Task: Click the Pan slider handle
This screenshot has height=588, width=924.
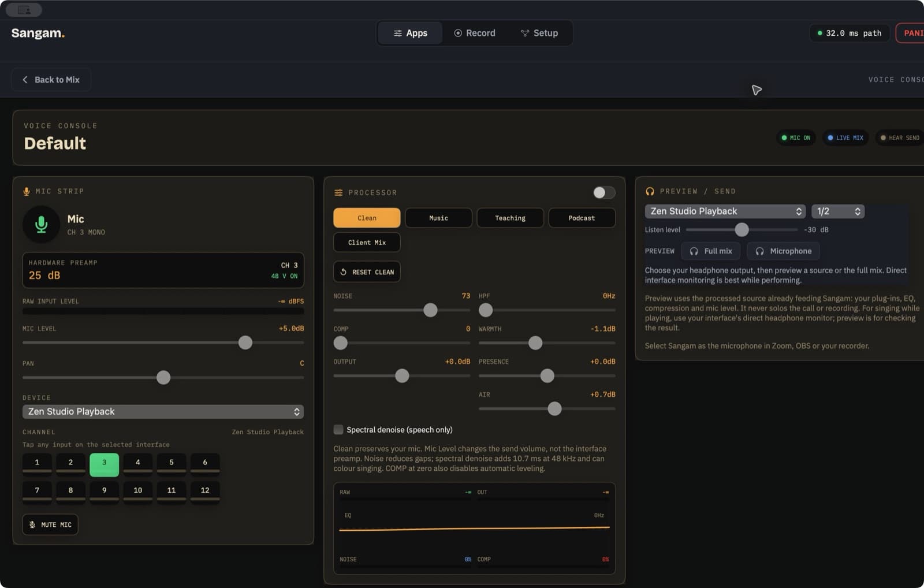Action: coord(163,378)
